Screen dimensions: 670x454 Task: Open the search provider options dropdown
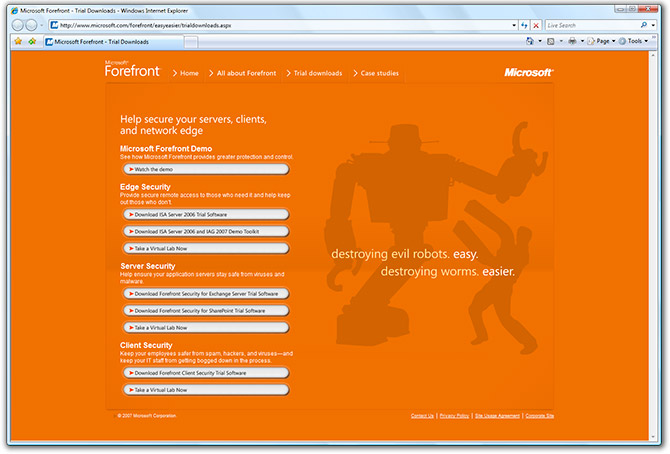tap(653, 26)
